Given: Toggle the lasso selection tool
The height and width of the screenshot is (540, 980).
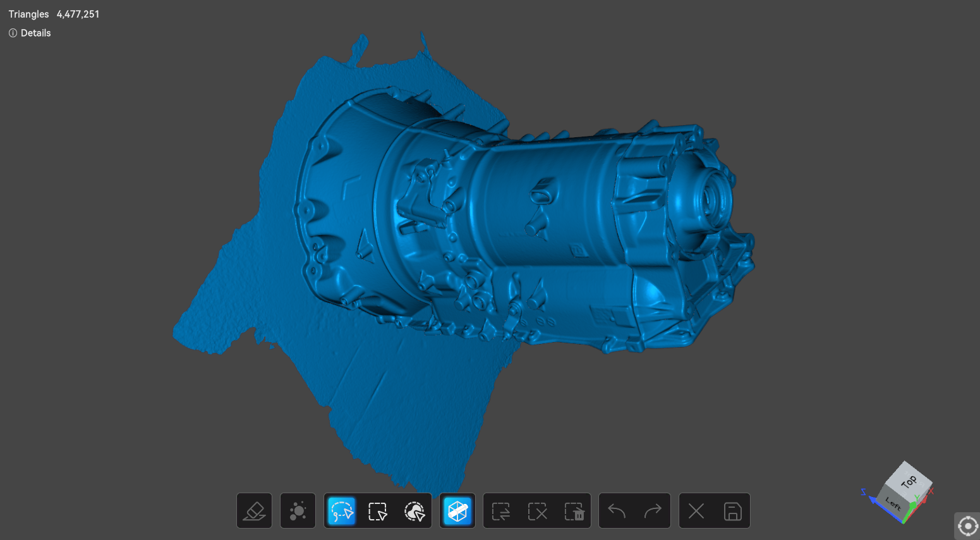Looking at the screenshot, I should tap(342, 511).
